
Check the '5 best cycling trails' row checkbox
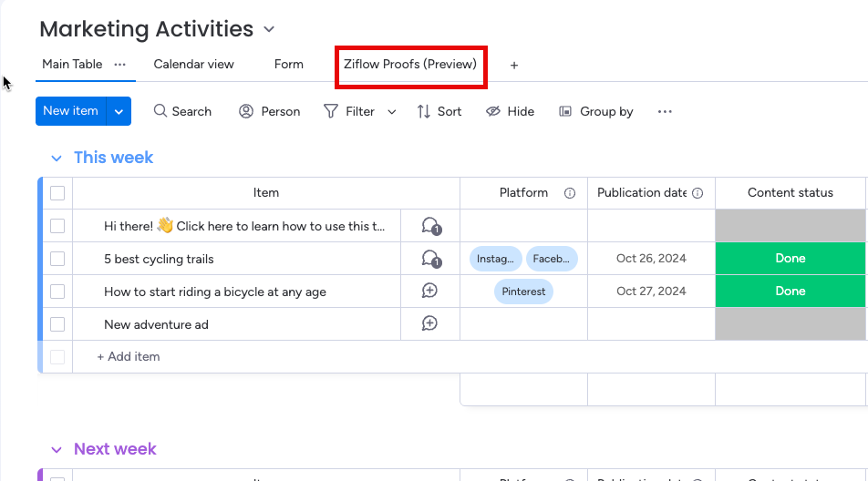57,259
